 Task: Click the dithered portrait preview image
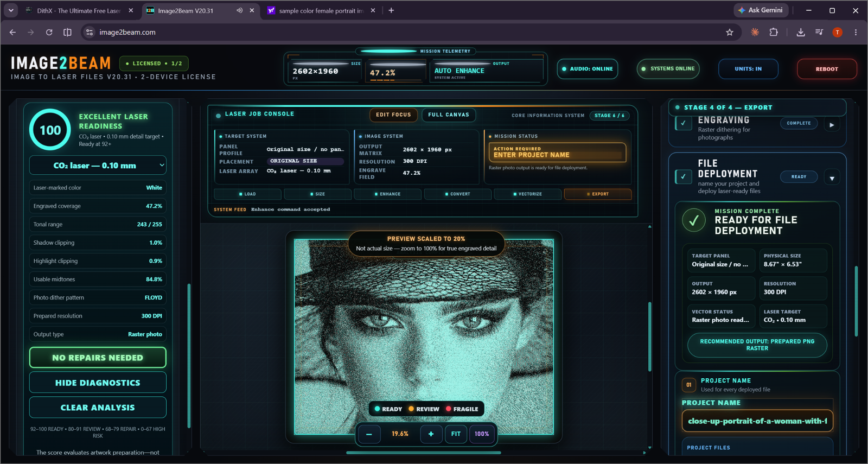424,337
